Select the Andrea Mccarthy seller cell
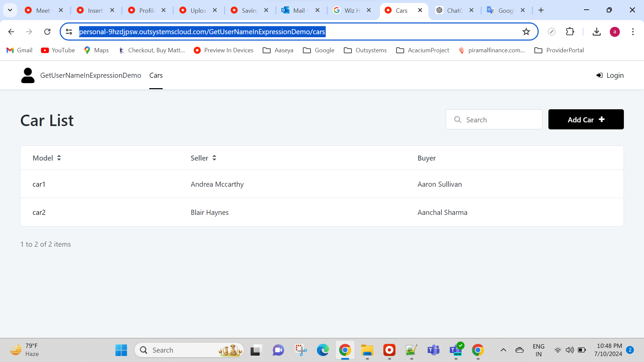The height and width of the screenshot is (362, 644). point(217,184)
